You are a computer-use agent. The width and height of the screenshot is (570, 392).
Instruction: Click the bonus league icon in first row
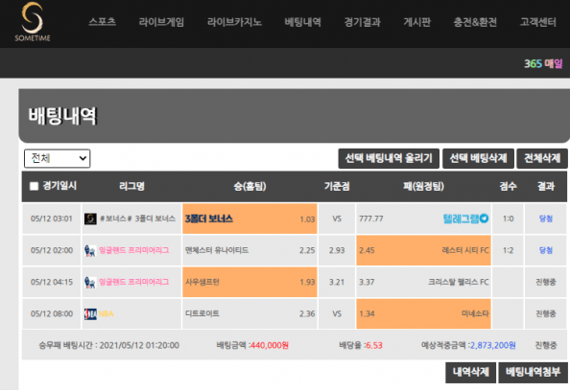pyautogui.click(x=90, y=219)
